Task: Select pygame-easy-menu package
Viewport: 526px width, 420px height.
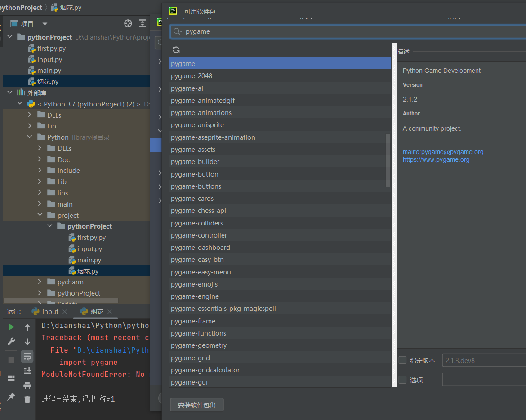Action: coord(280,272)
